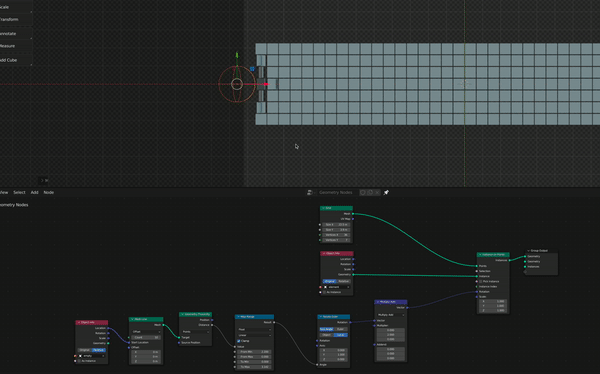Click the Vertices X field on Grid node
Viewport: 600px width, 374px height.
(336, 235)
